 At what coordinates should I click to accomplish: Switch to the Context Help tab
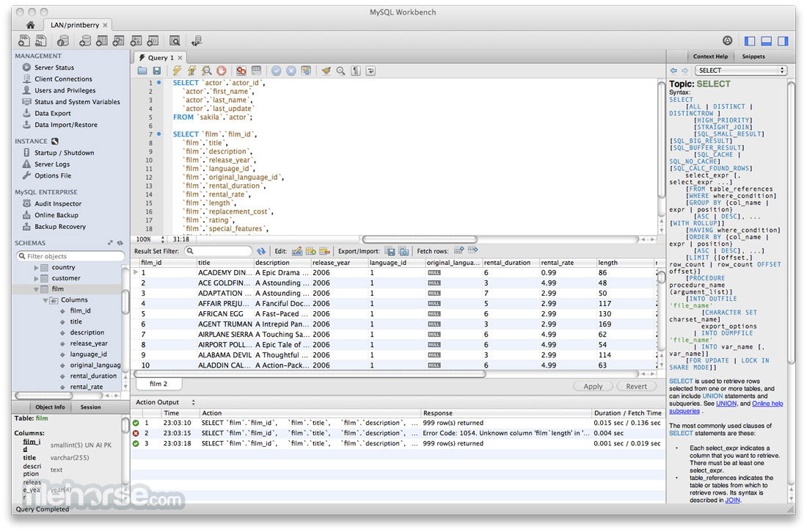point(710,57)
